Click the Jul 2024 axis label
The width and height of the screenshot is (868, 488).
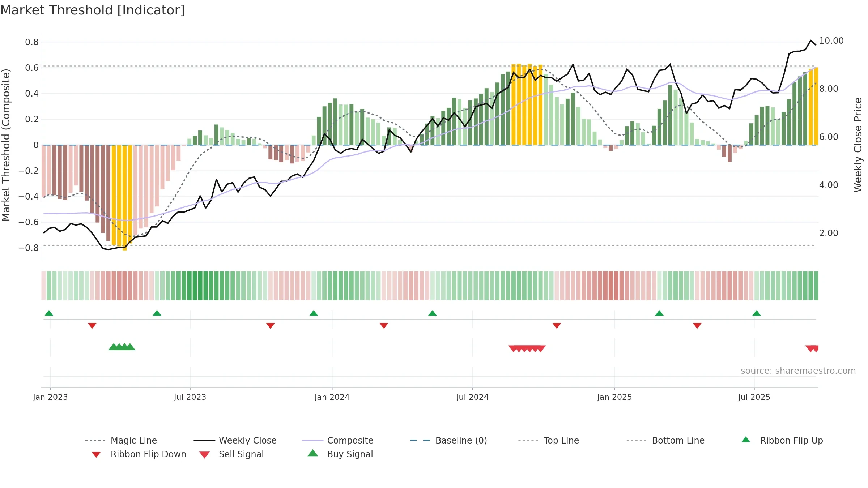[x=472, y=397]
